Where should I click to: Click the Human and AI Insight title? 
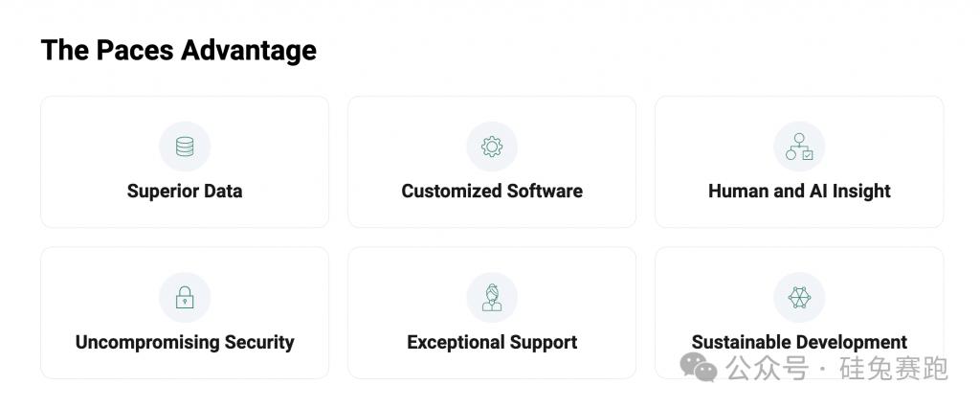(x=799, y=191)
